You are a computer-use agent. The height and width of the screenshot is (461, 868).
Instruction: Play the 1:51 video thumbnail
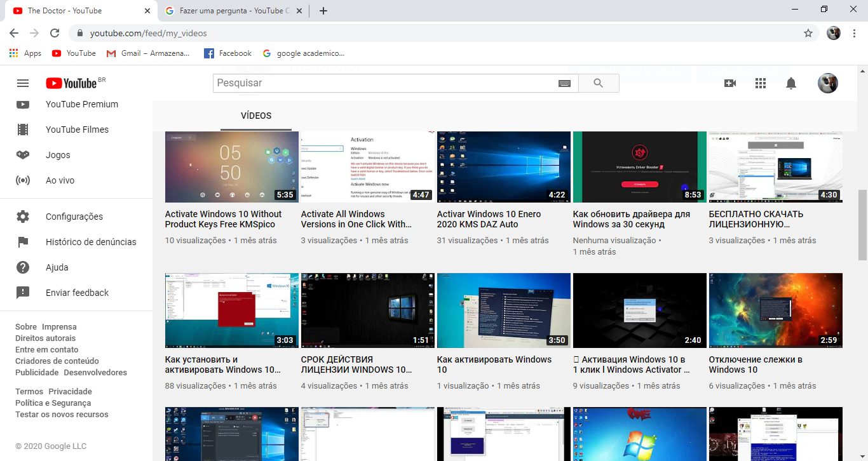367,311
